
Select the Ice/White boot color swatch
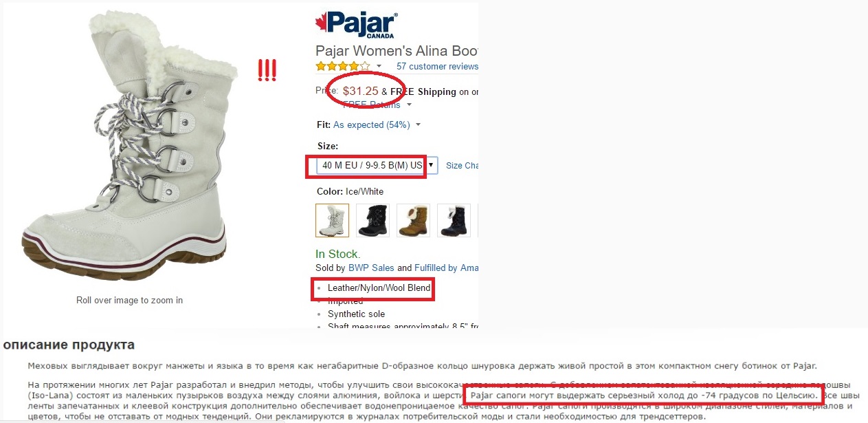pyautogui.click(x=333, y=220)
